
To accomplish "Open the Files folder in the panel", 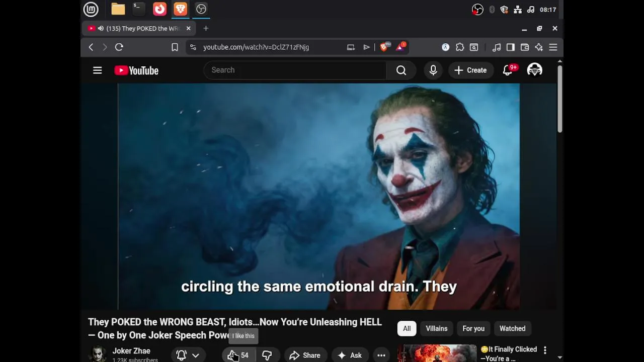I will point(118,9).
